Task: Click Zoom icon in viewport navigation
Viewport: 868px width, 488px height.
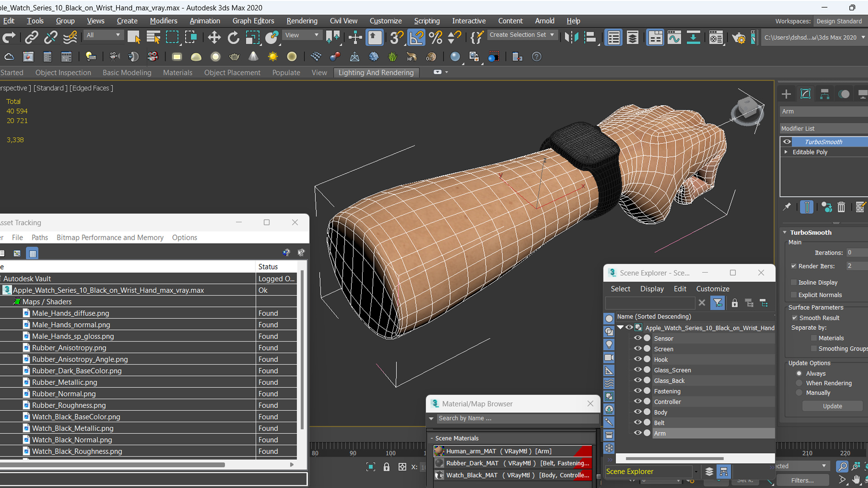Action: click(x=842, y=466)
